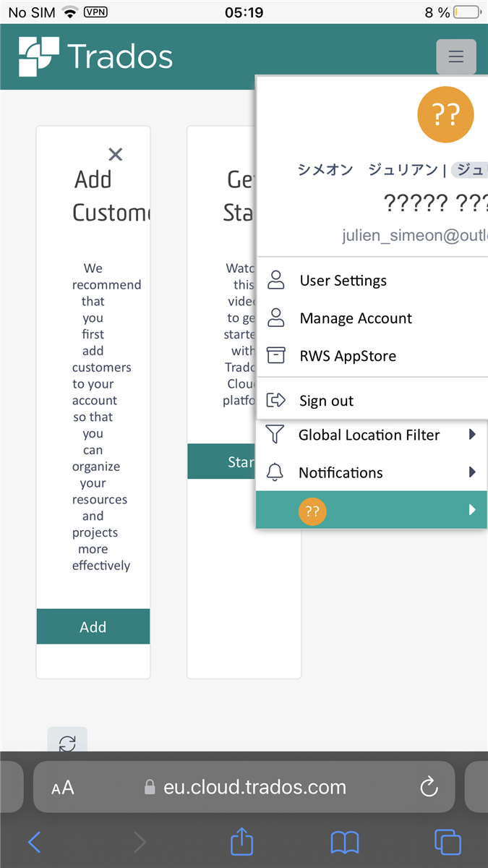Select the Sign out menu entry
The height and width of the screenshot is (868, 488).
coord(326,400)
